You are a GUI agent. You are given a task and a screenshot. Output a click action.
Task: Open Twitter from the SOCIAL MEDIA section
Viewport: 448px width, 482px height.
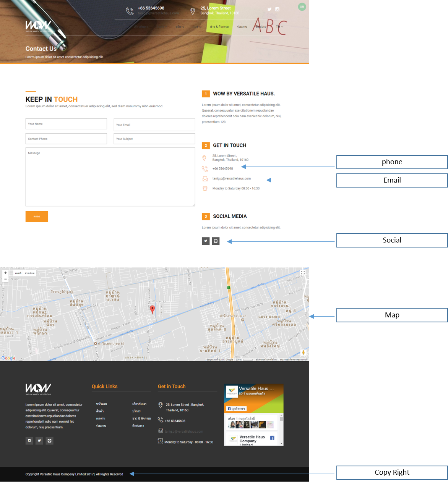click(x=206, y=241)
